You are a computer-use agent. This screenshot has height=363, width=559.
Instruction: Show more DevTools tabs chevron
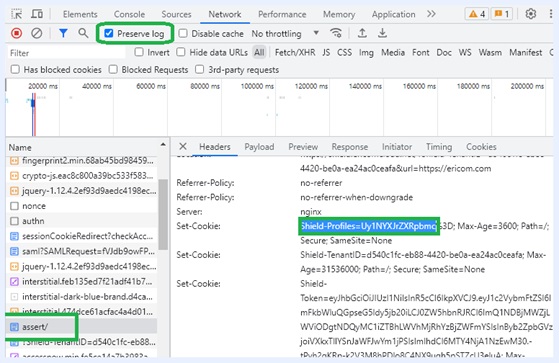[431, 14]
